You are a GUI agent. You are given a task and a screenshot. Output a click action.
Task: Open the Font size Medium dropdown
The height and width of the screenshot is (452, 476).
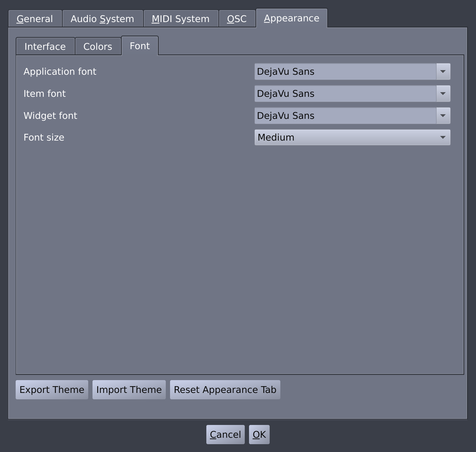(x=352, y=137)
